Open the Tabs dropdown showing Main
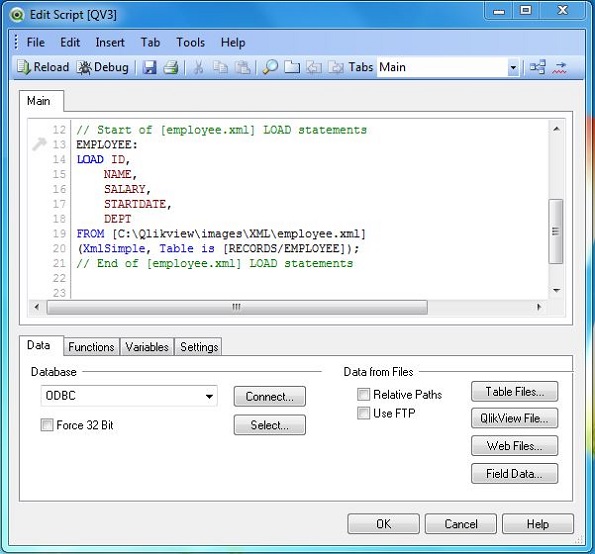Viewport: 595px width, 554px height. click(x=513, y=68)
